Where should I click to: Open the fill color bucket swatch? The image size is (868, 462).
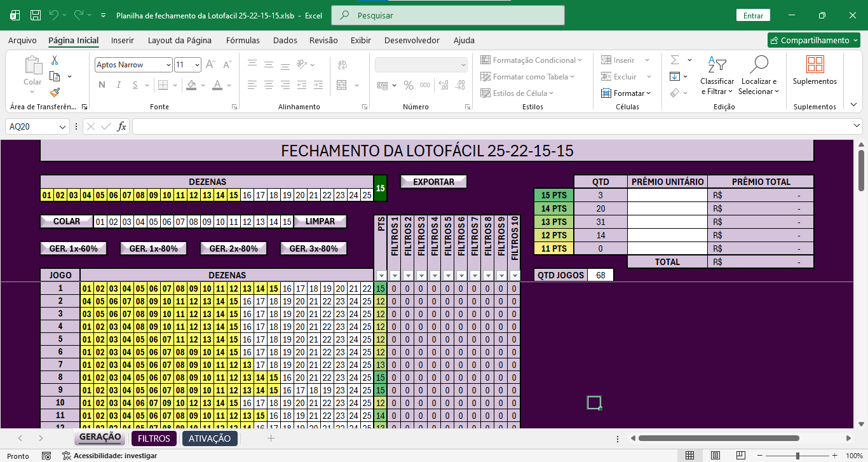click(x=191, y=85)
